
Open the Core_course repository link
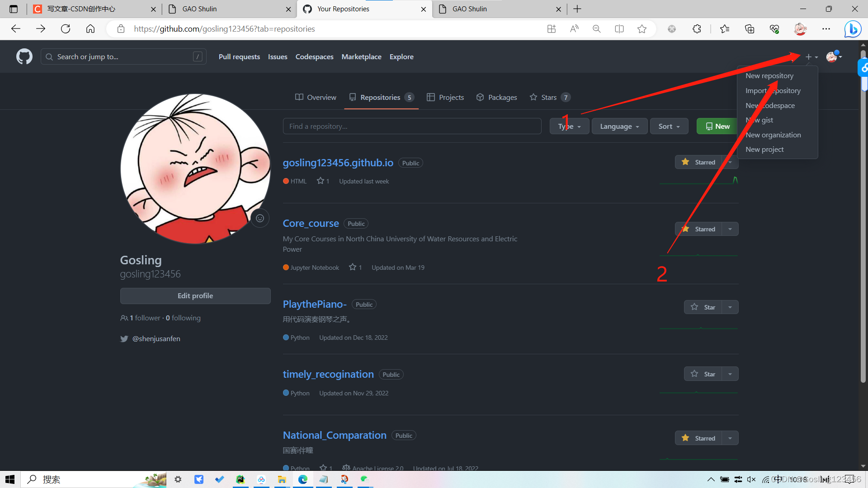point(311,223)
